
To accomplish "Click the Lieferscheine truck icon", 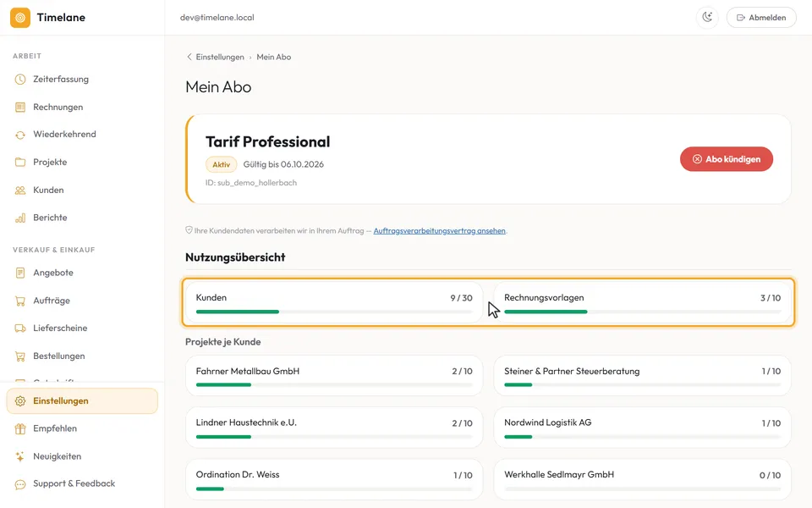I will (x=20, y=329).
